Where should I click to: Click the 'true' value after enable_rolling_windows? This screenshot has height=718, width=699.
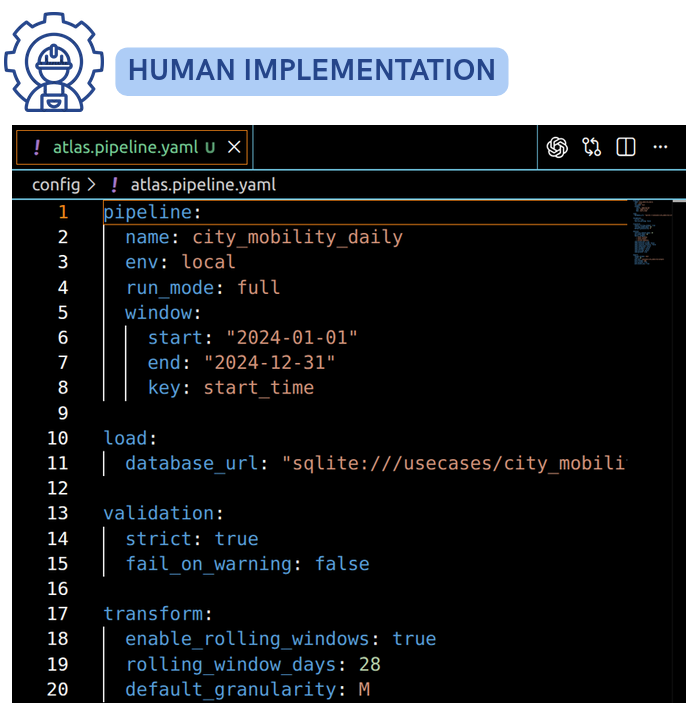coord(414,639)
